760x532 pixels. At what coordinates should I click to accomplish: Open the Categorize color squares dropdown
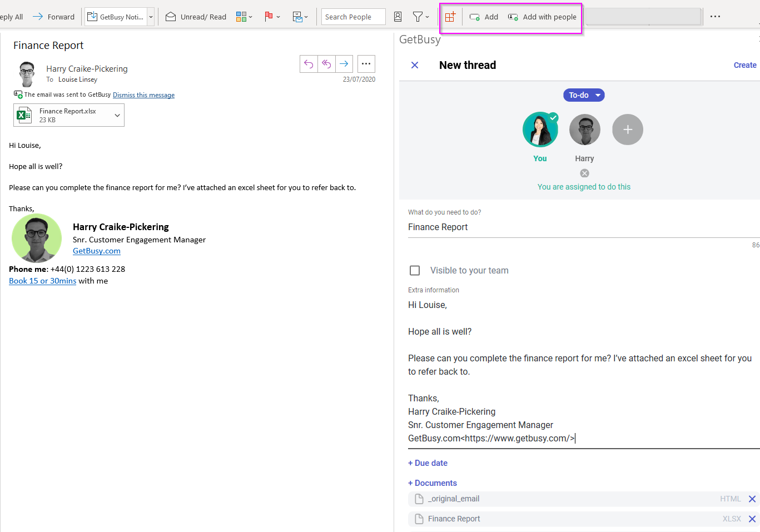[x=244, y=17]
